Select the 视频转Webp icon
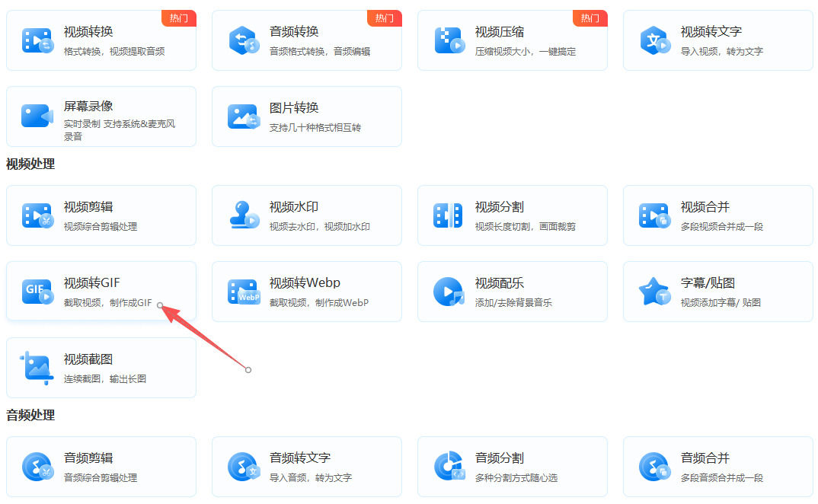Image resolution: width=818 pixels, height=504 pixels. pos(244,292)
